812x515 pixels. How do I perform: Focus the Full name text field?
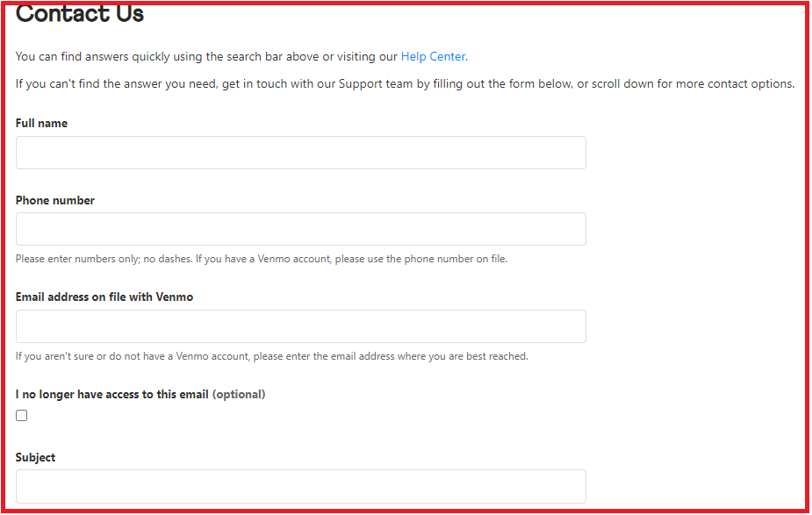301,153
